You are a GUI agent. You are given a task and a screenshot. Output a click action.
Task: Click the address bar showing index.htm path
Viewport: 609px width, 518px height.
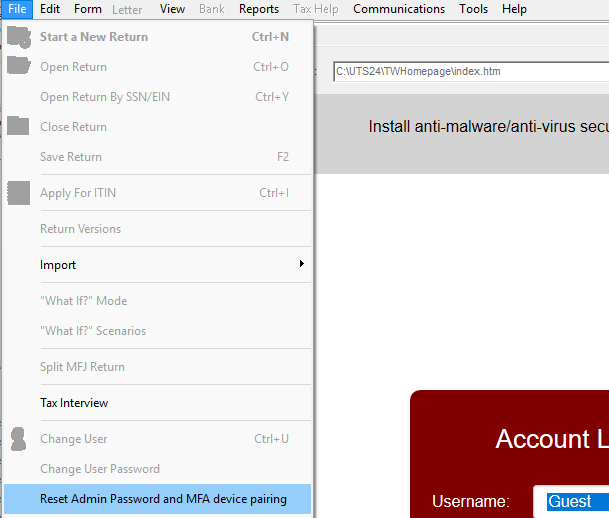[x=468, y=72]
